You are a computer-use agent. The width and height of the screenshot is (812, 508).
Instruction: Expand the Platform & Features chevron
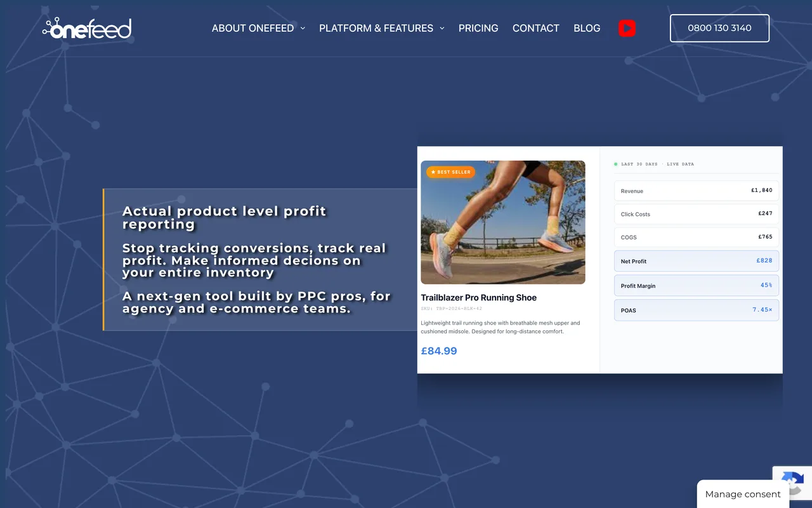442,28
